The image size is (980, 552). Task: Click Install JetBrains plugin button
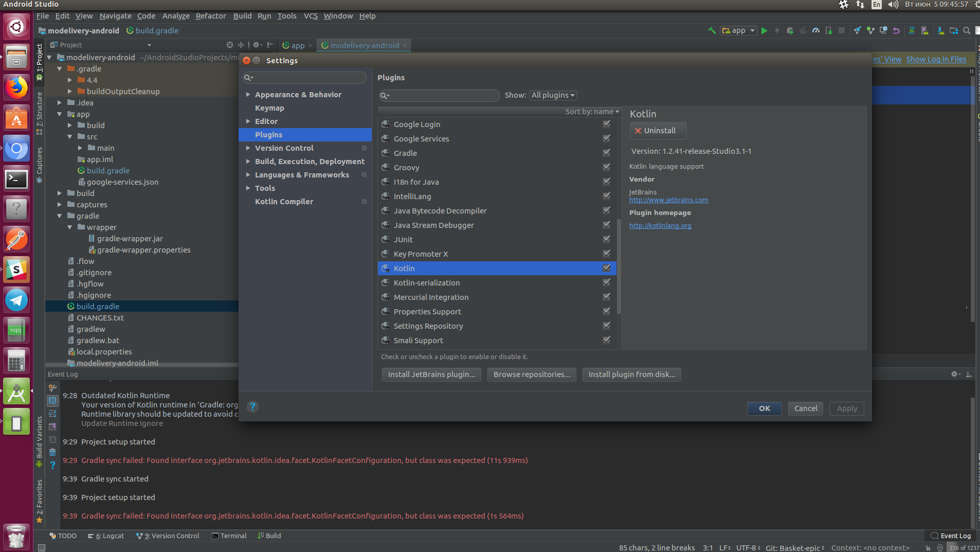(x=431, y=375)
